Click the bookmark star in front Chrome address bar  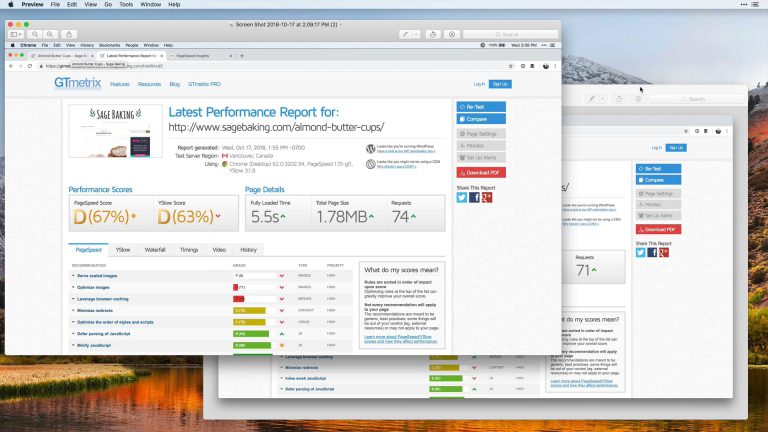(511, 66)
